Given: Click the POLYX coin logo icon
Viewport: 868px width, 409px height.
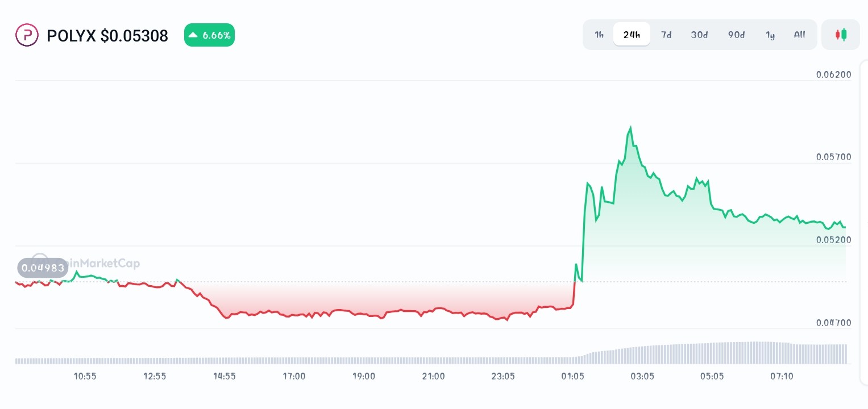Looking at the screenshot, I should pyautogui.click(x=27, y=35).
